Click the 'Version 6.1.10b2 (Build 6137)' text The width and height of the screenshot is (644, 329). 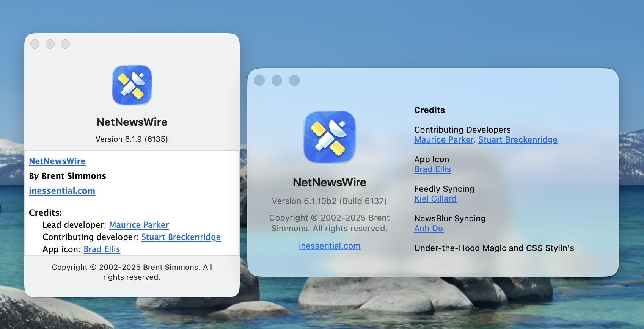click(x=329, y=201)
